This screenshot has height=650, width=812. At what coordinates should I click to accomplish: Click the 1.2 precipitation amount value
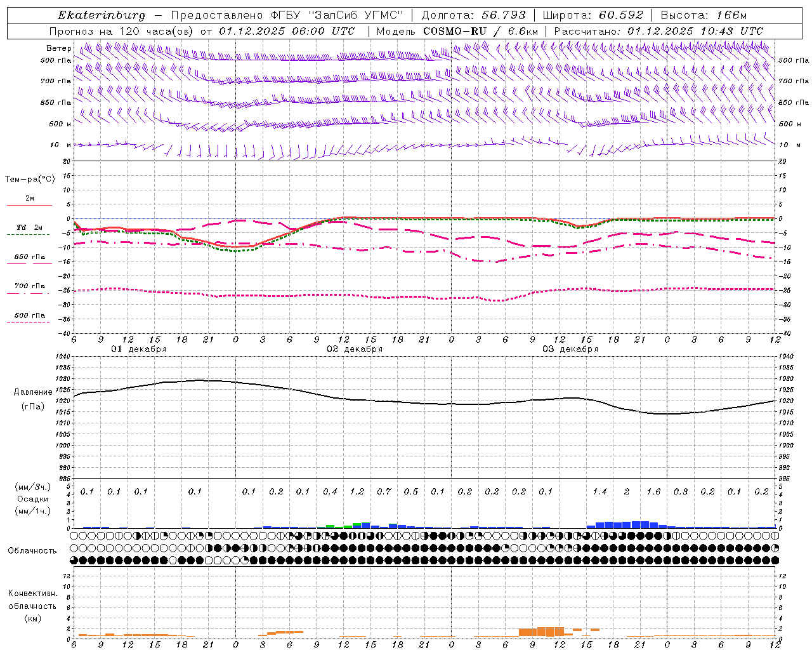pyautogui.click(x=357, y=492)
